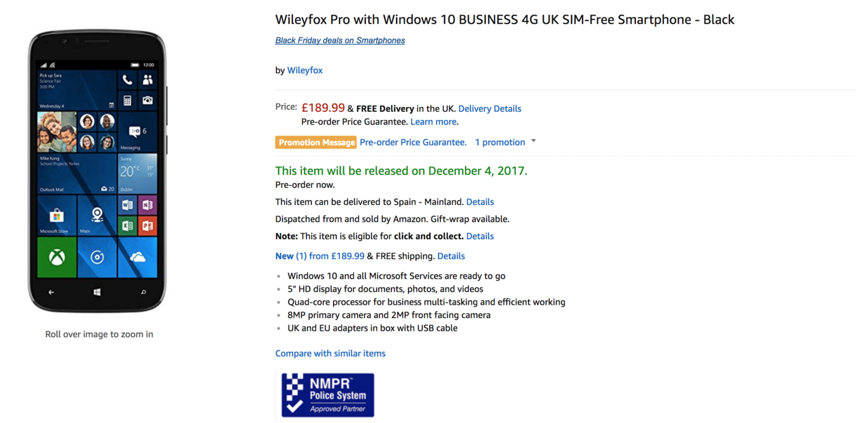
Task: Click Compare with similar items
Action: point(330,353)
